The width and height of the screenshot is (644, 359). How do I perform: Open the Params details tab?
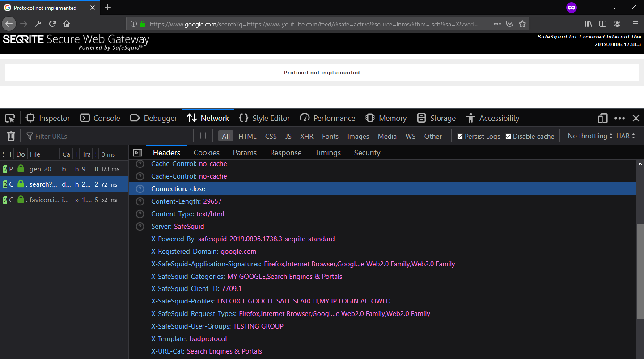[245, 153]
